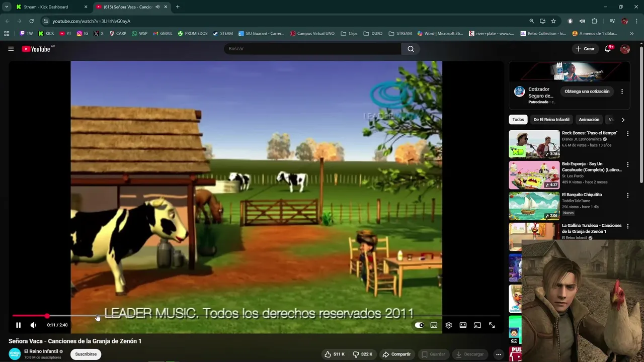Toggle the autoplay switch
This screenshot has height=362, width=644.
(419, 325)
